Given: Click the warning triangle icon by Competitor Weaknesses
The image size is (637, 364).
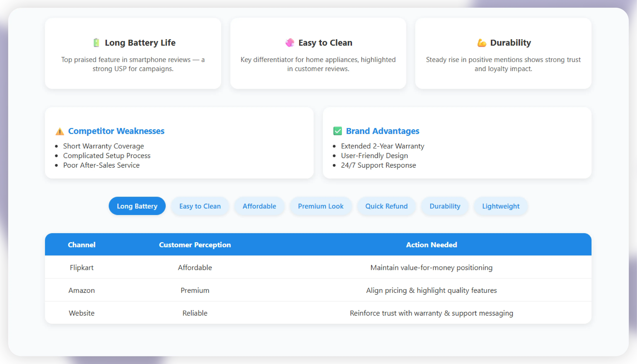Looking at the screenshot, I should click(60, 131).
